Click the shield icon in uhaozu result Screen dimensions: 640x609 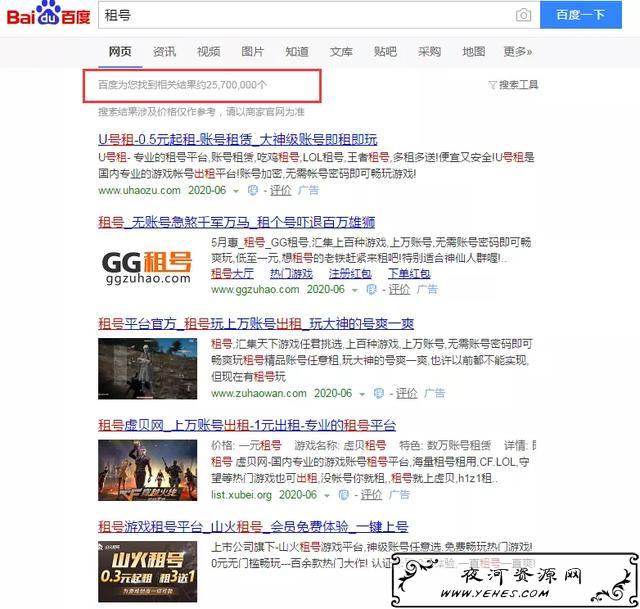253,190
